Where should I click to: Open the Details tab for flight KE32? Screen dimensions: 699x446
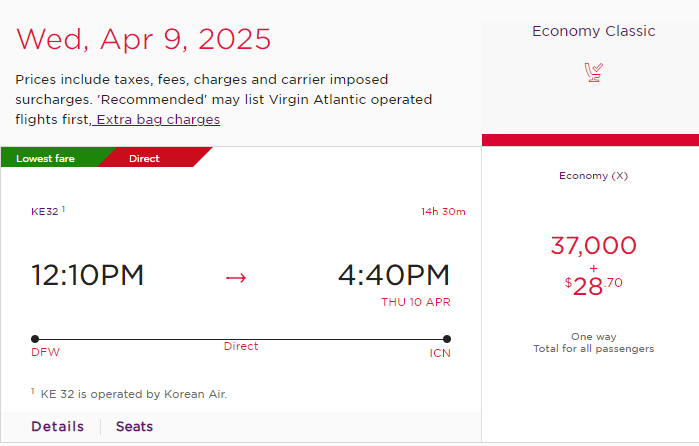point(58,426)
